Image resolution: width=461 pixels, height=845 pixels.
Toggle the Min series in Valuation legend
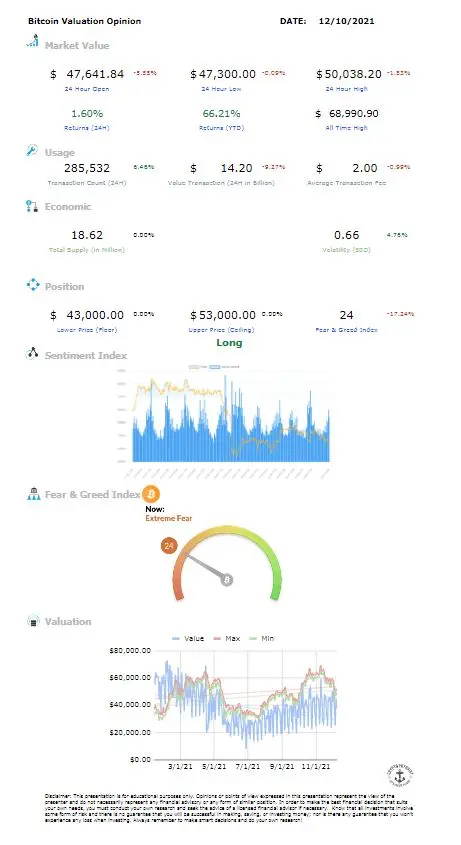pos(262,638)
